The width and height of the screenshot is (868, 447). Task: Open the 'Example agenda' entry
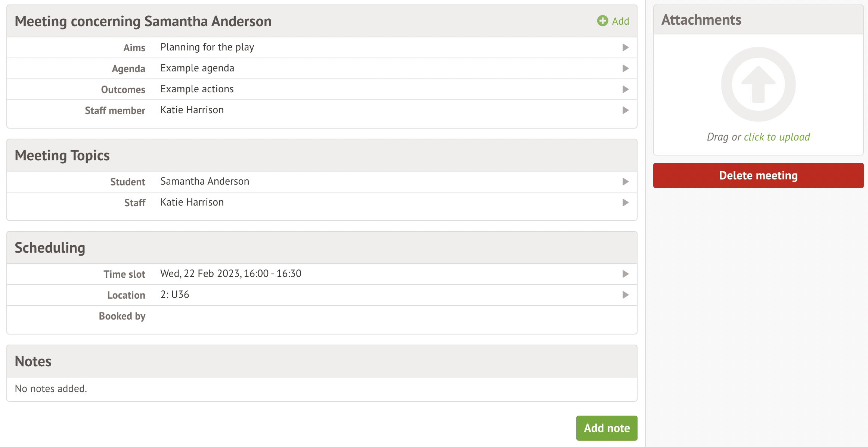click(197, 68)
